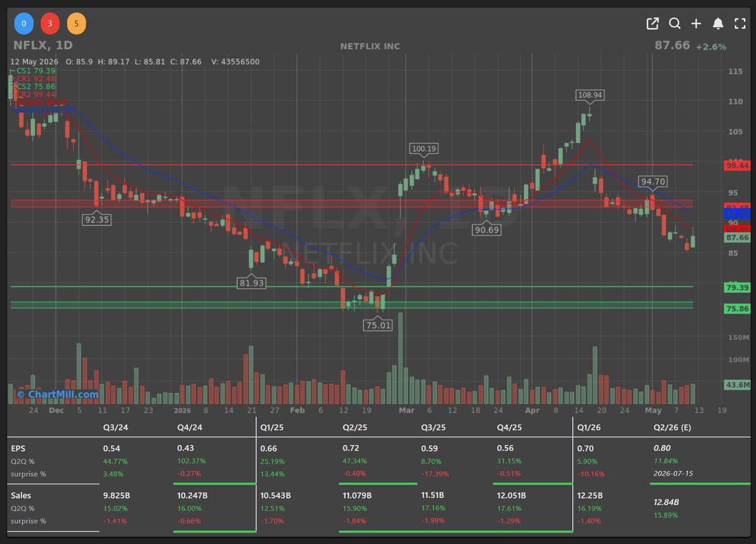Select the 94.70 pivot marker

pyautogui.click(x=652, y=182)
